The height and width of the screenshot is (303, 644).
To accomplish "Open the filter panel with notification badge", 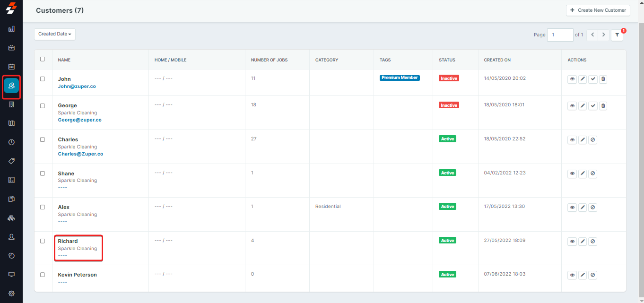I will 617,35.
